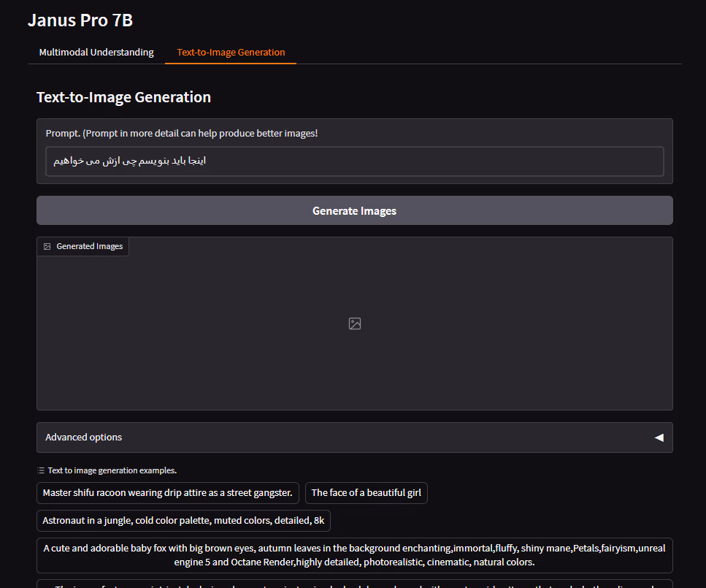The width and height of the screenshot is (706, 588).
Task: Click the 'Janus Pro 7B' title
Action: (x=80, y=20)
